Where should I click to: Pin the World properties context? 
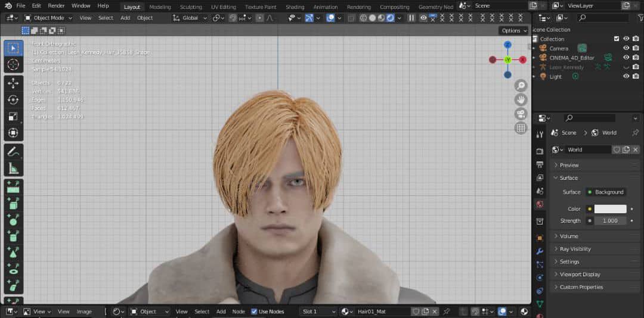coord(636,133)
